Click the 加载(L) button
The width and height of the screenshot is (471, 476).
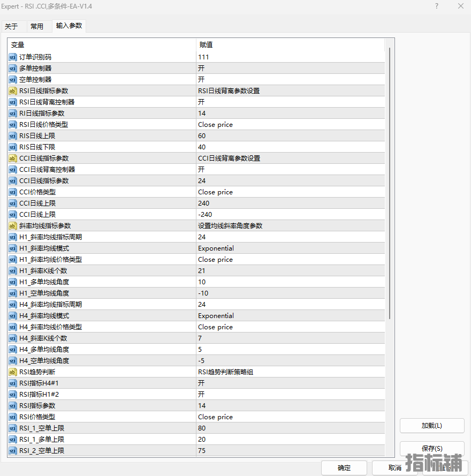(x=432, y=426)
